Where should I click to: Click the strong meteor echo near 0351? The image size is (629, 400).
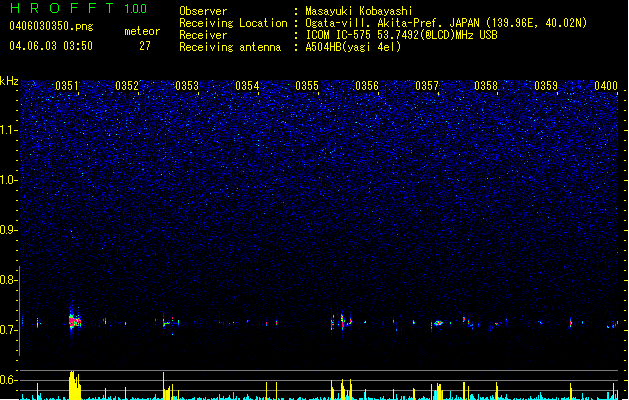point(75,322)
